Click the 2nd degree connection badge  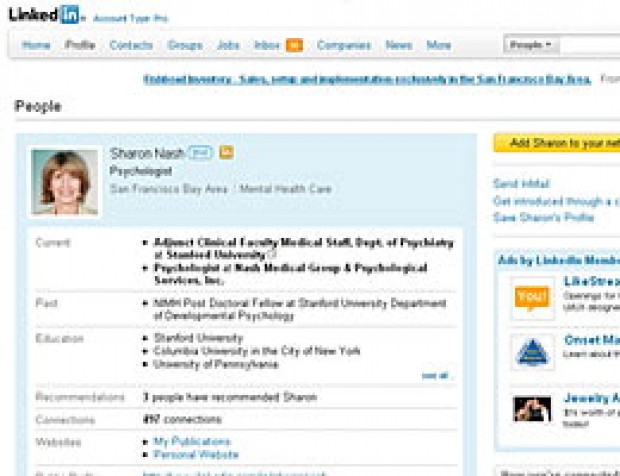pyautogui.click(x=200, y=152)
